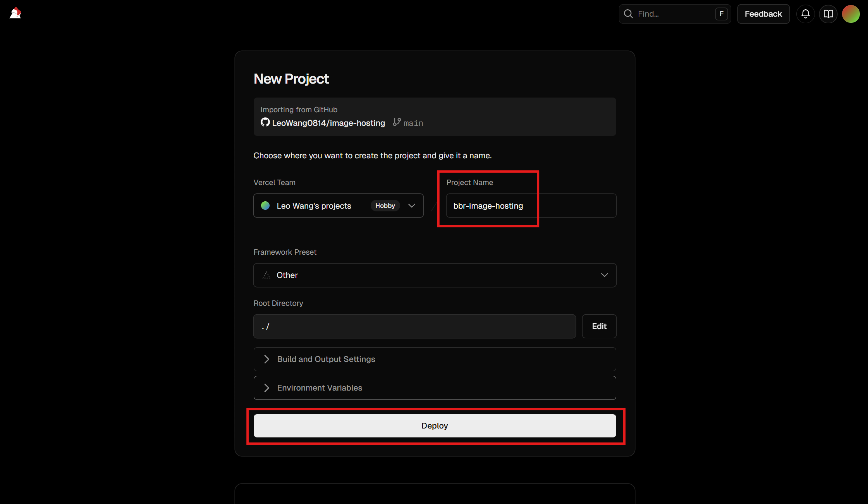This screenshot has height=504, width=868.
Task: Click the triangle framework icon beside Other
Action: coord(266,275)
